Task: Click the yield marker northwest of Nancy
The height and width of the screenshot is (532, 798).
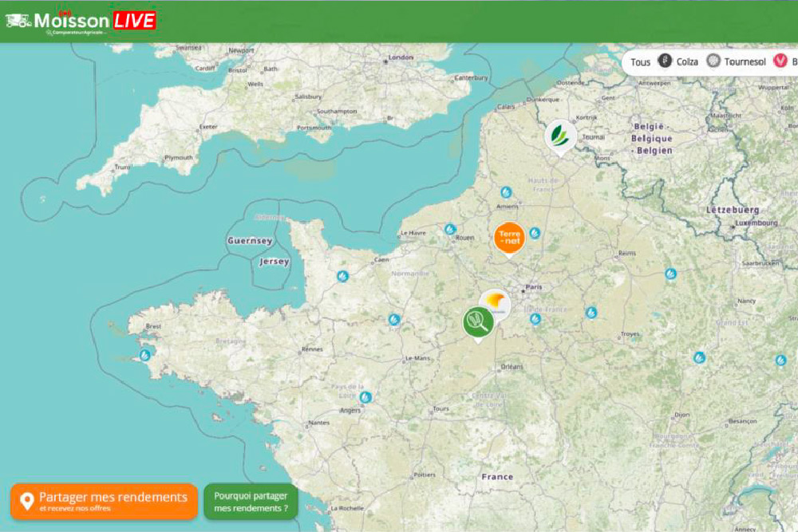Action: tap(671, 274)
